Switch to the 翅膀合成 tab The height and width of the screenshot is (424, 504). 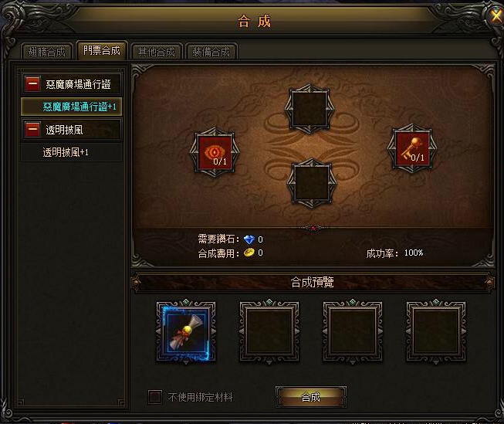coord(46,52)
